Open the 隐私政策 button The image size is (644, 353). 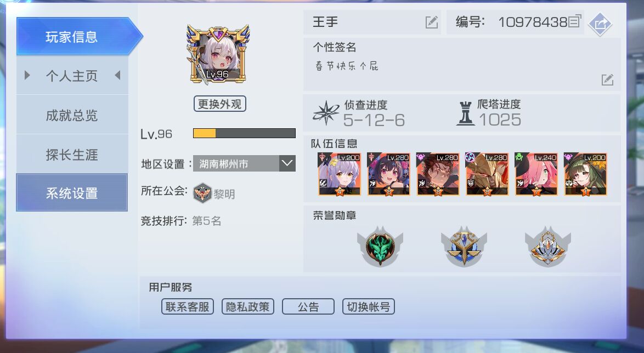click(247, 306)
